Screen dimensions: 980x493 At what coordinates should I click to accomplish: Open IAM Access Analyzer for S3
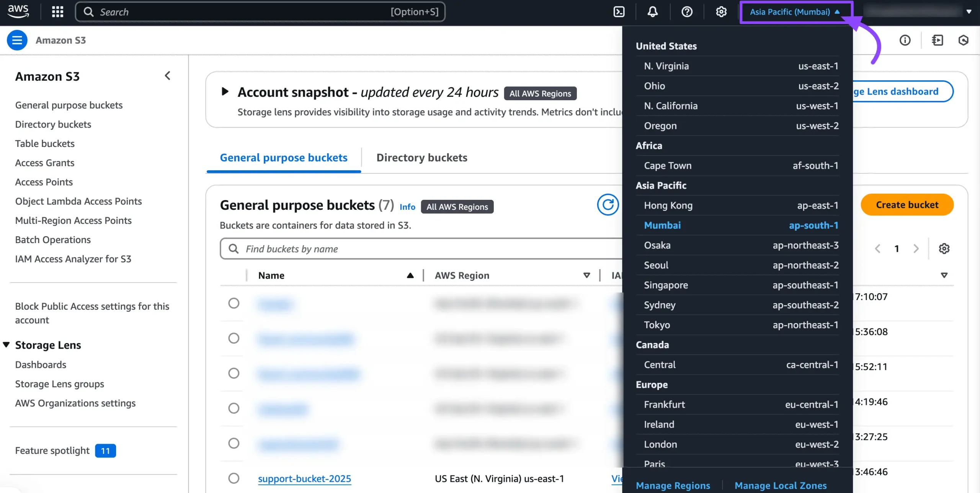73,259
